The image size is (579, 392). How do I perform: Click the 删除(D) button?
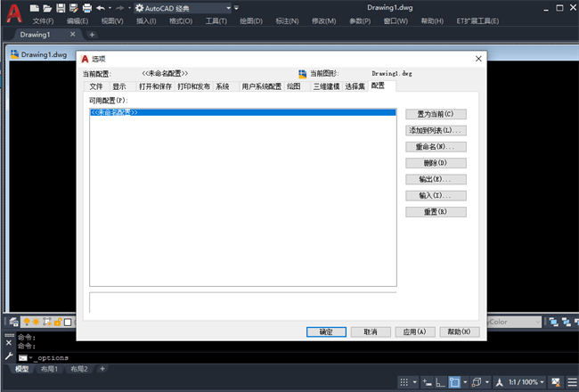coord(436,163)
